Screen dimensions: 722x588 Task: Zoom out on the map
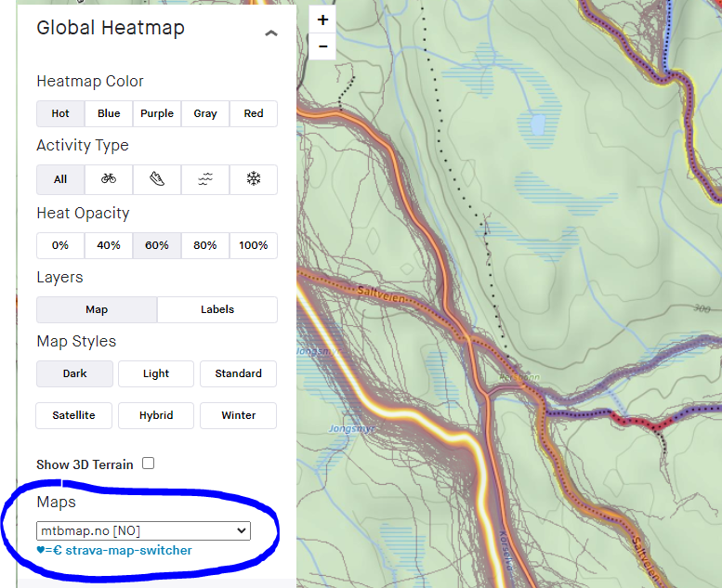[322, 46]
